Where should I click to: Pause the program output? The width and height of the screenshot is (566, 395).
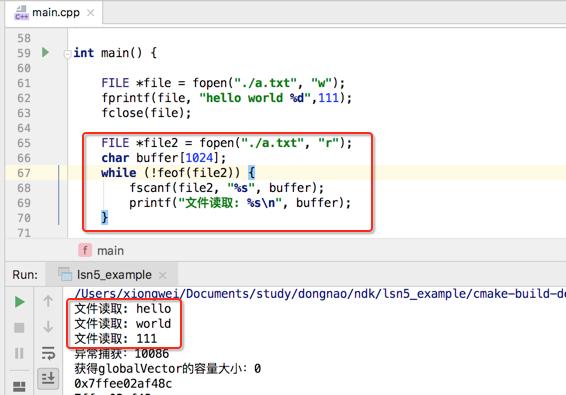tap(19, 353)
